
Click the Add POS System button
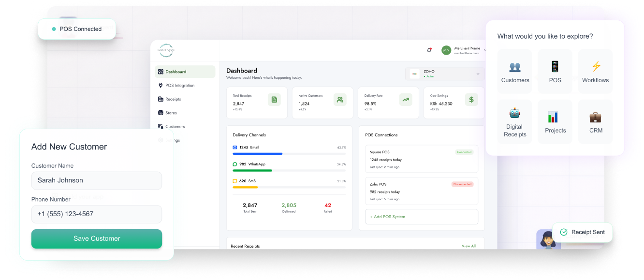coord(421,217)
